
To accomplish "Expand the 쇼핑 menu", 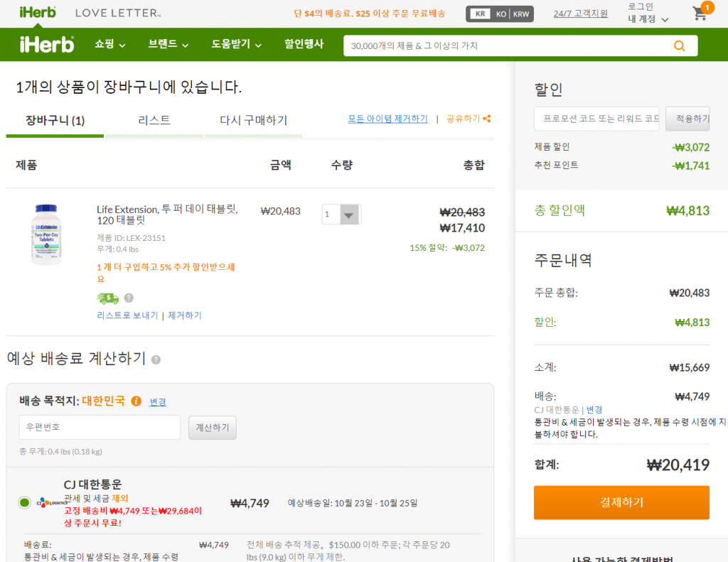I will tap(110, 44).
